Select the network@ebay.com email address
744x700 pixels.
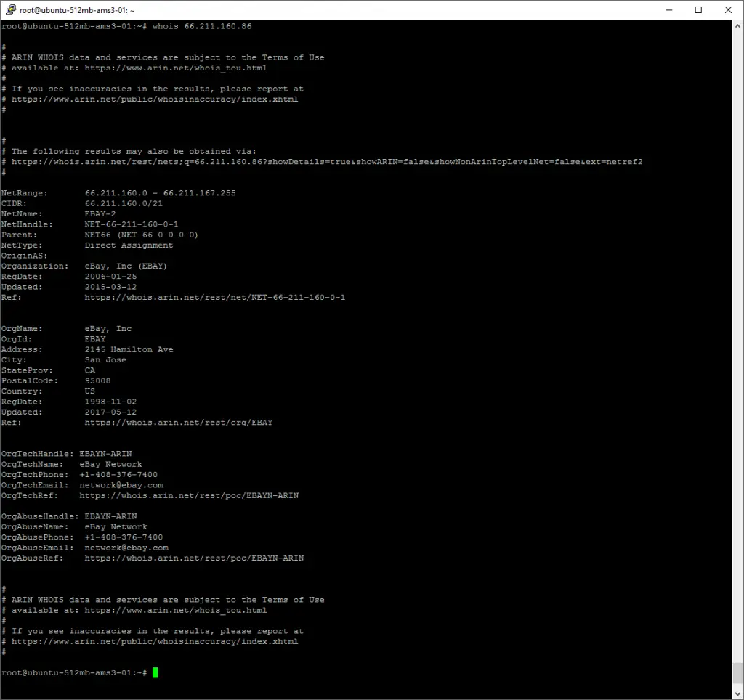point(121,484)
